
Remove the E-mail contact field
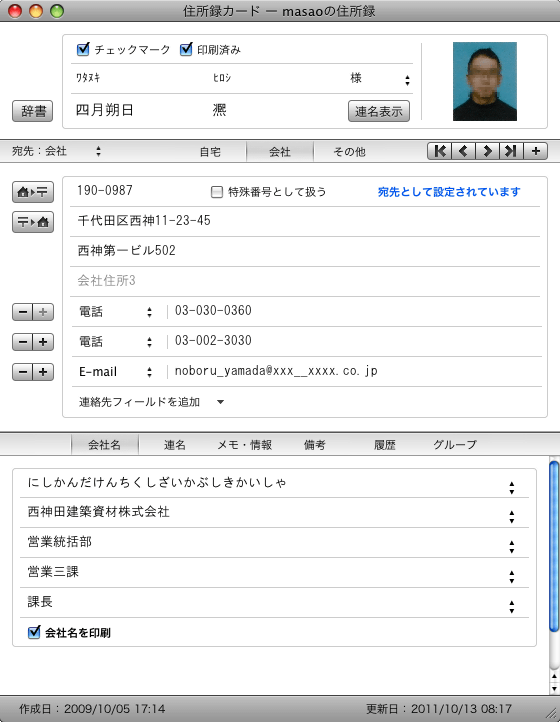pyautogui.click(x=23, y=372)
